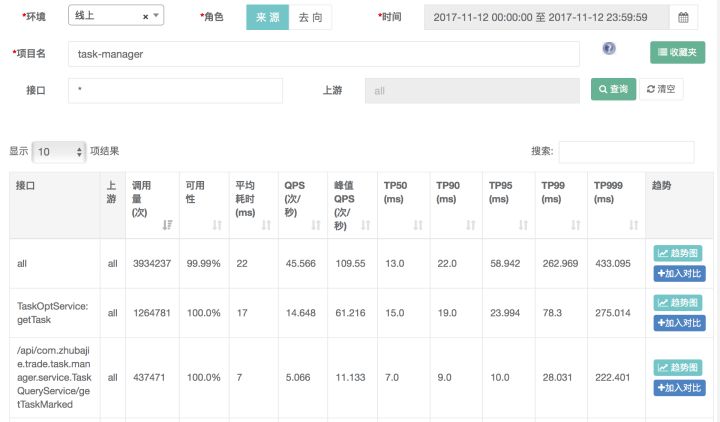This screenshot has width=720, height=422.
Task: Click the blue help question mark icon
Action: (609, 49)
